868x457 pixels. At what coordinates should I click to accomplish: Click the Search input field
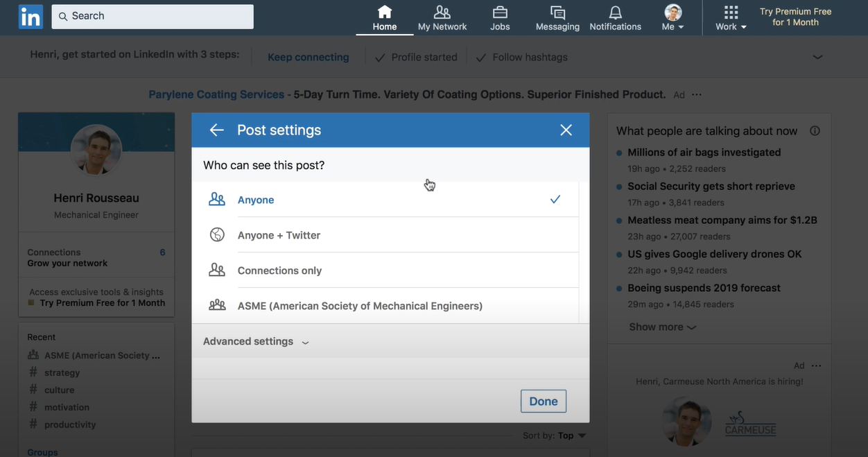tap(153, 16)
